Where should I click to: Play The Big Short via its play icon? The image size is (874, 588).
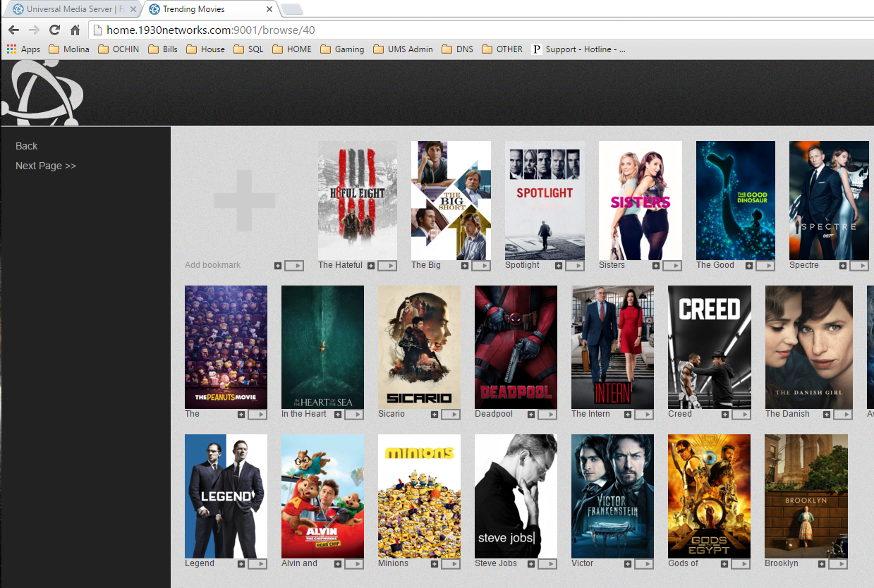(481, 266)
